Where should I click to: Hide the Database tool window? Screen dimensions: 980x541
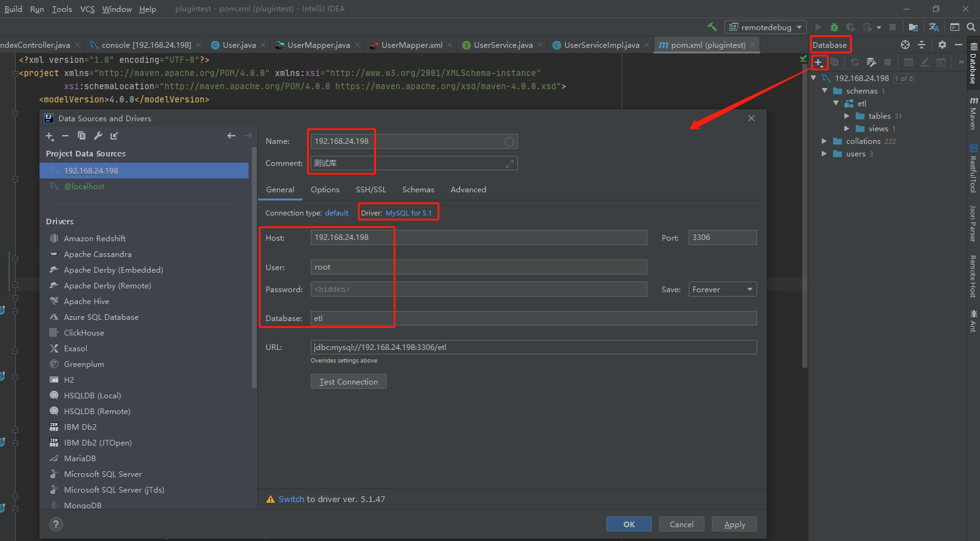pos(959,45)
